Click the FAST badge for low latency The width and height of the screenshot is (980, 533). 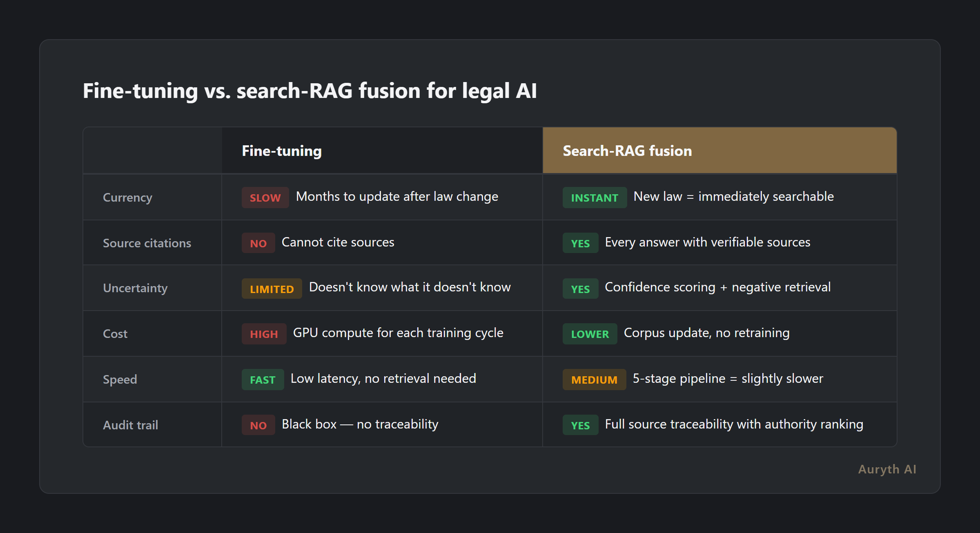tap(263, 380)
